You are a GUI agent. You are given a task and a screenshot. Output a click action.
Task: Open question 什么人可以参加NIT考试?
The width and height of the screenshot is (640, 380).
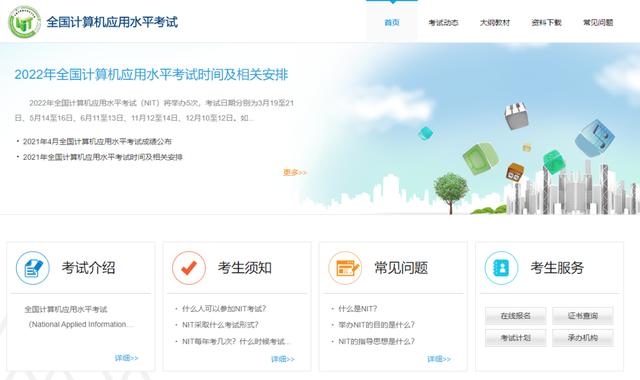224,309
